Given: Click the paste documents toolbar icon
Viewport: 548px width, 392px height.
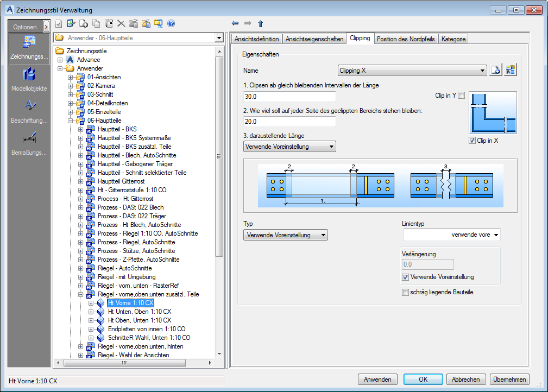Looking at the screenshot, I should pos(109,23).
